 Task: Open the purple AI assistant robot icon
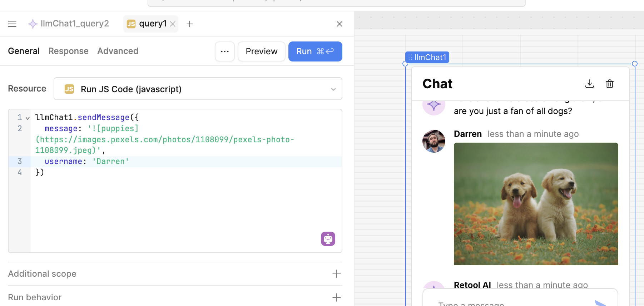pos(328,239)
